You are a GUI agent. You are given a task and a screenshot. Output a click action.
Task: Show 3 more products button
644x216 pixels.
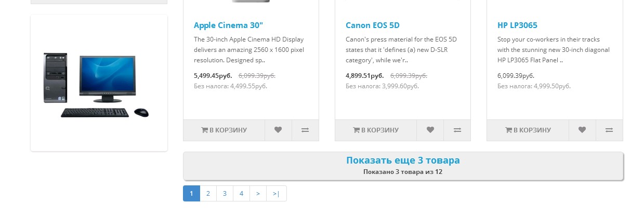tap(403, 166)
